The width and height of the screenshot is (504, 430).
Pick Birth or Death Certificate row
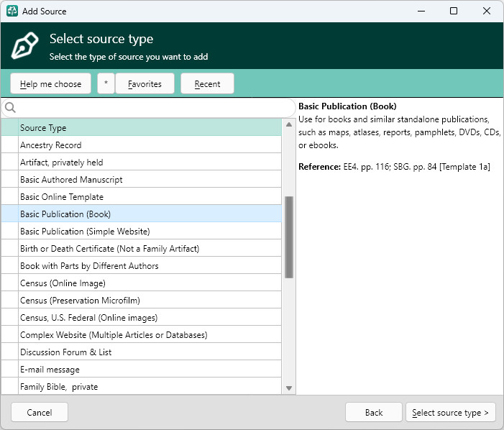[142, 248]
